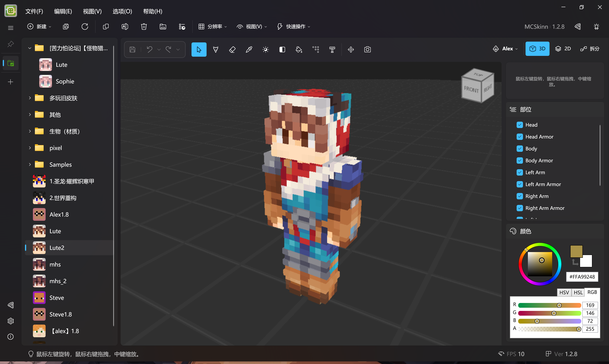Switch to the HSV color tab
Viewport: 609px width, 364px height.
[x=564, y=292]
